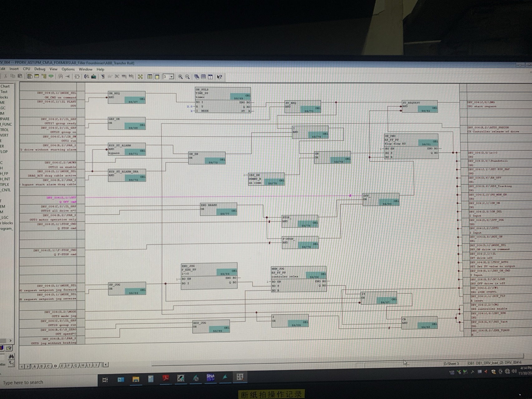Open the SINA STARTER taskbar app
532x399 pixels.
coord(210,378)
